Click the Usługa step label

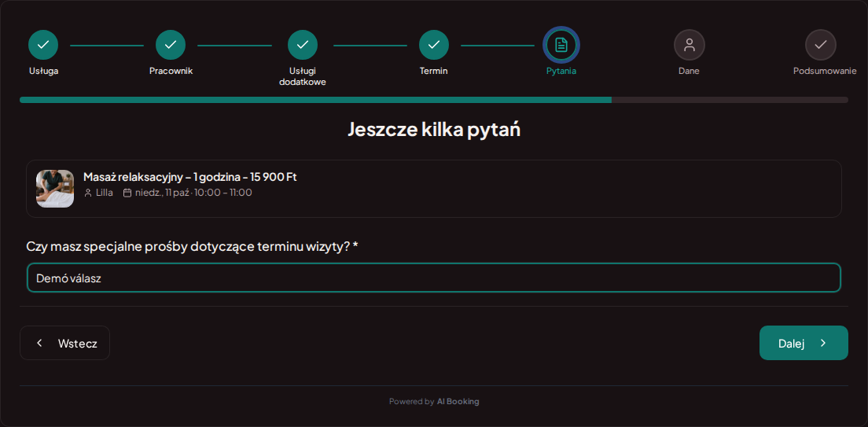(44, 71)
